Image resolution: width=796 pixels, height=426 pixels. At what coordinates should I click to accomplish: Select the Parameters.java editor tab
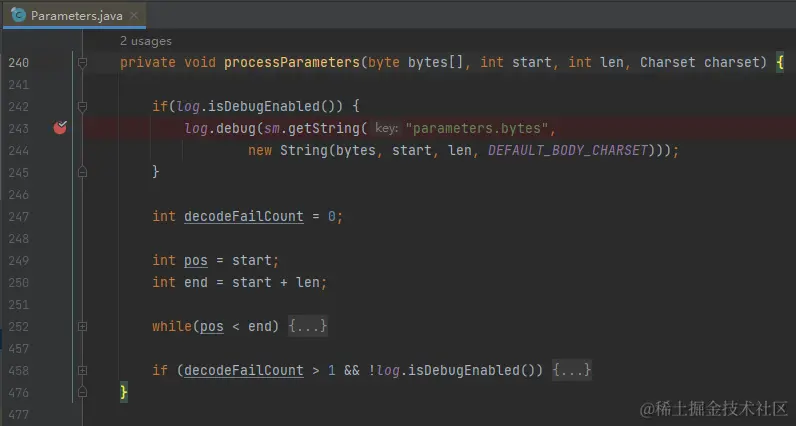click(x=75, y=15)
